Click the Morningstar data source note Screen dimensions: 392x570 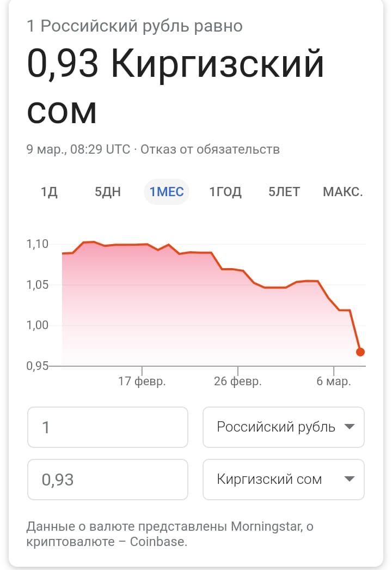170,533
